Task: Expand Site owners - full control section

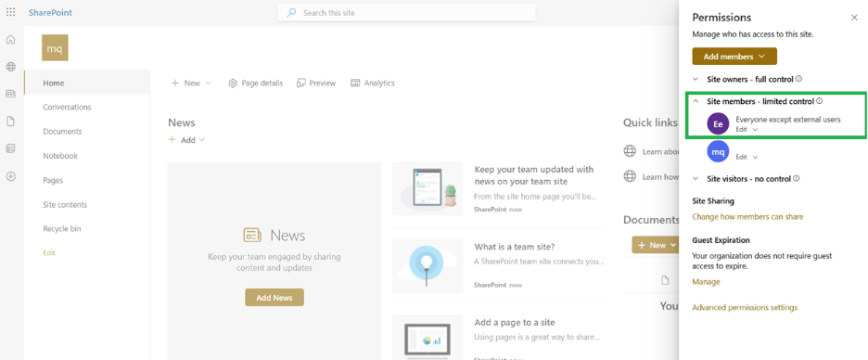Action: click(696, 79)
